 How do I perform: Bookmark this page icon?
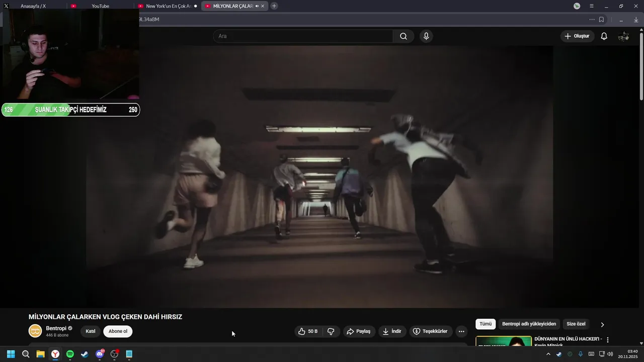[x=601, y=20]
